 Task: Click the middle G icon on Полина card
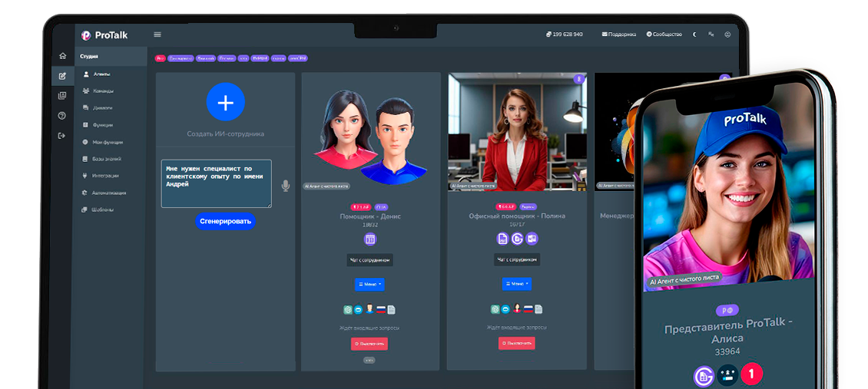(518, 239)
